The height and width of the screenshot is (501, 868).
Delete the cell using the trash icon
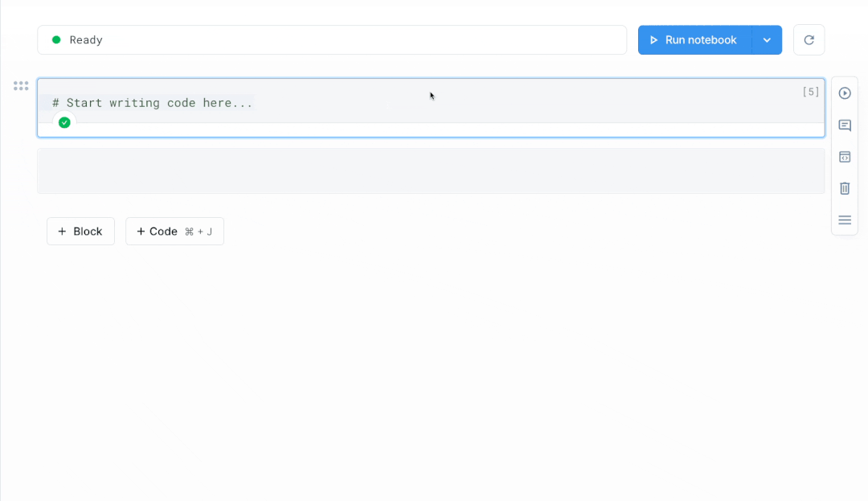coord(845,188)
